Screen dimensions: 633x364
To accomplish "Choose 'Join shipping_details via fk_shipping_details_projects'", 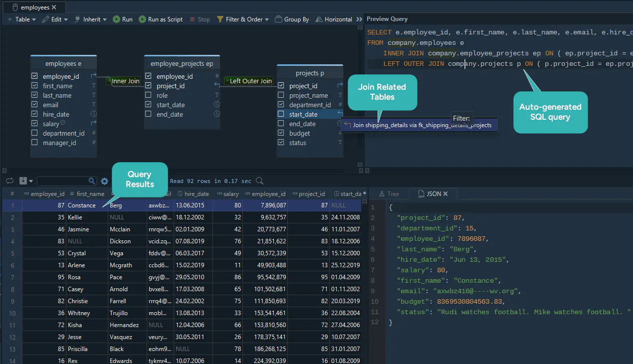I will coord(419,125).
